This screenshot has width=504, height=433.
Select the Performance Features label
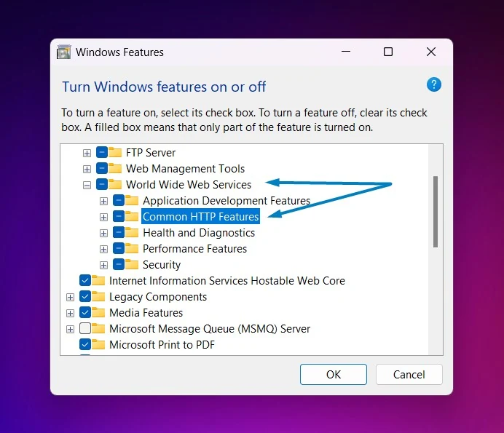tap(194, 249)
